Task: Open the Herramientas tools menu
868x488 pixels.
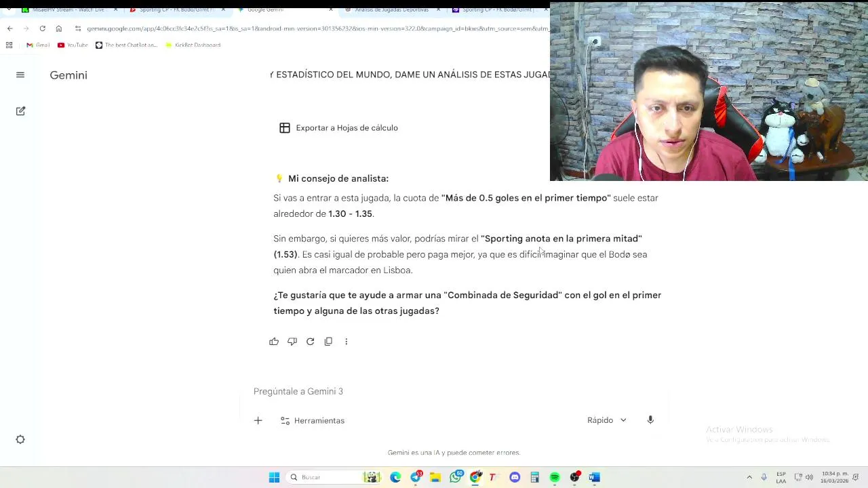Action: click(313, 421)
